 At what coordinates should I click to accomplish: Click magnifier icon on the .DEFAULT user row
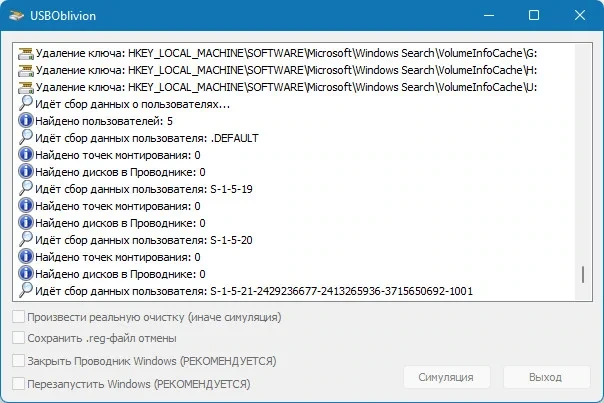(x=26, y=138)
